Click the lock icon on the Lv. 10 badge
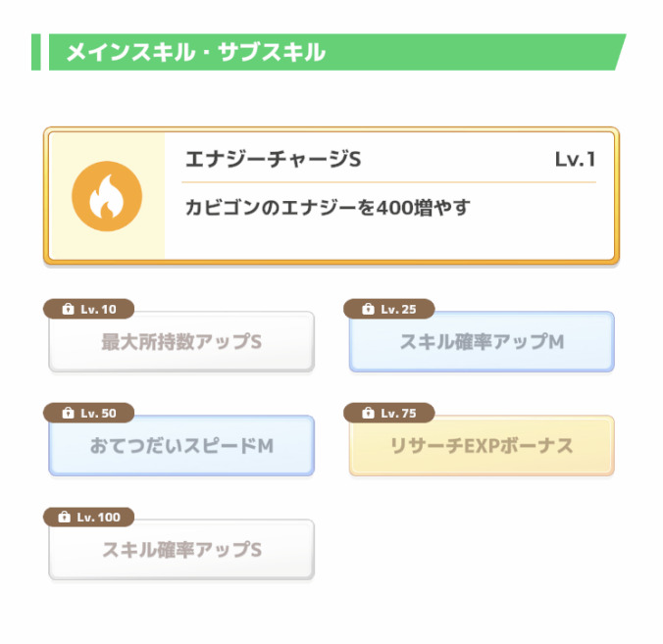The height and width of the screenshot is (644, 663). click(68, 310)
